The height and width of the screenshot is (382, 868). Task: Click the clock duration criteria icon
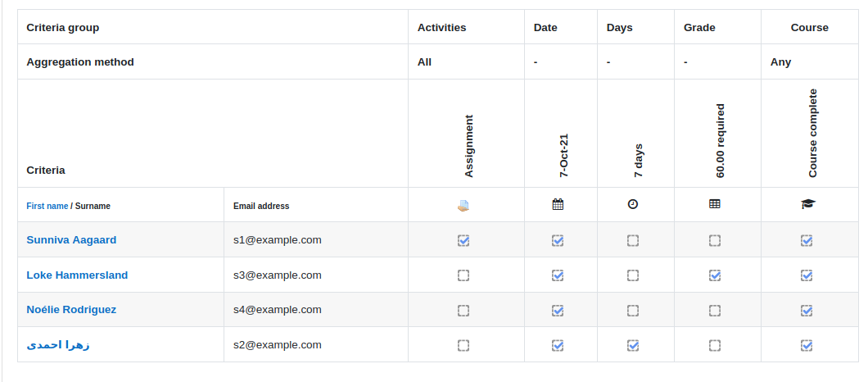point(633,205)
